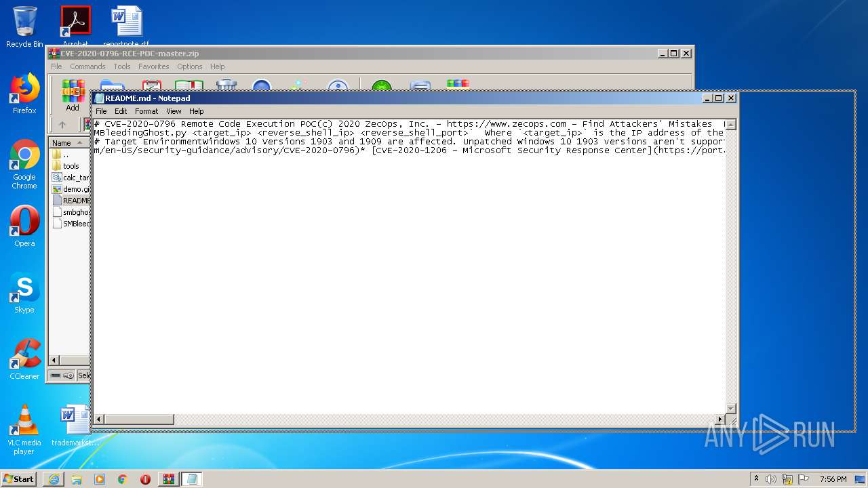Click the Firefox desktop shortcut
Screen dimensions: 868x488
point(24,94)
